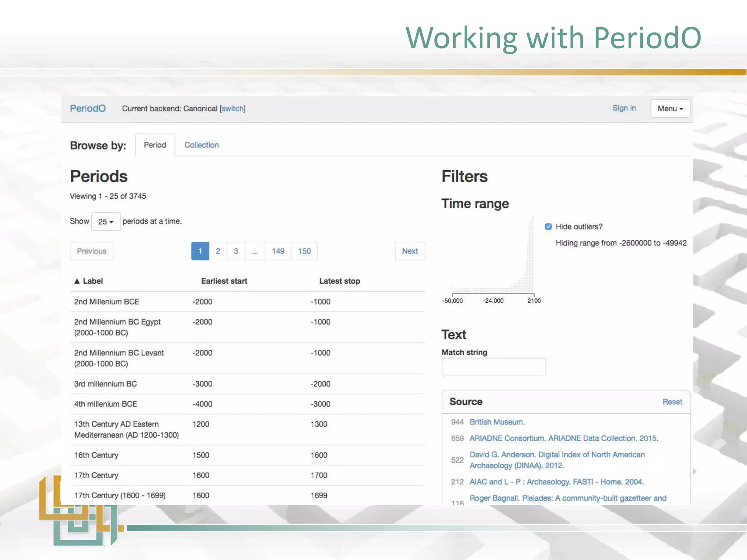Image resolution: width=747 pixels, height=560 pixels.
Task: Filter by David G. Anderson DINAA source
Action: 557,460
